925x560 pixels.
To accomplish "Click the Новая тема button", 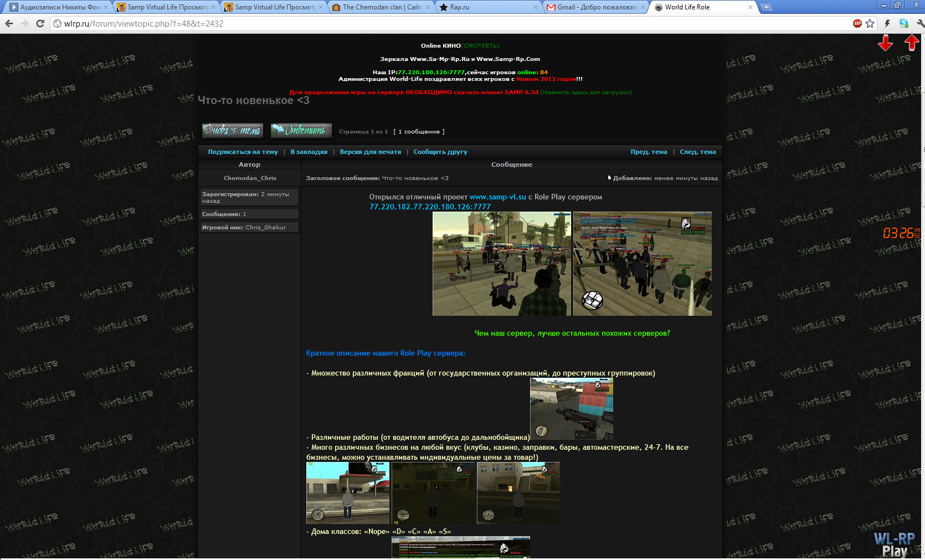I will (x=233, y=131).
